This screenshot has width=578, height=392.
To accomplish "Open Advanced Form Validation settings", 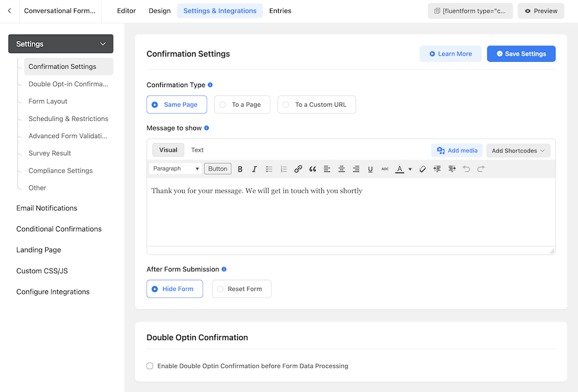I will point(69,136).
